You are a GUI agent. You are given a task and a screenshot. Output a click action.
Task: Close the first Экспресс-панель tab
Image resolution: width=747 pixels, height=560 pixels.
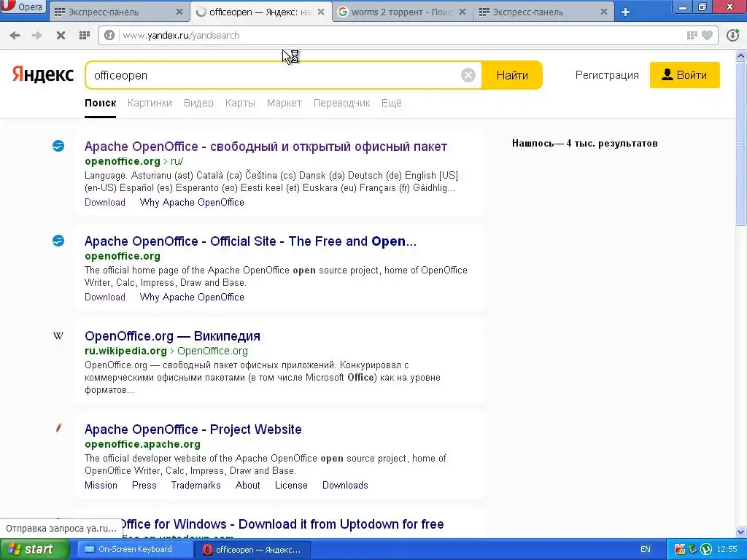pos(179,12)
